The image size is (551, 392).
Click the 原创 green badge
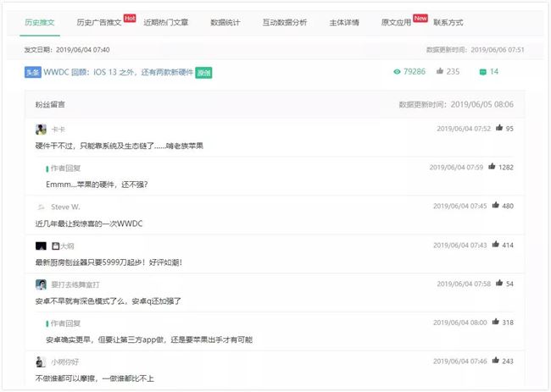(203, 73)
